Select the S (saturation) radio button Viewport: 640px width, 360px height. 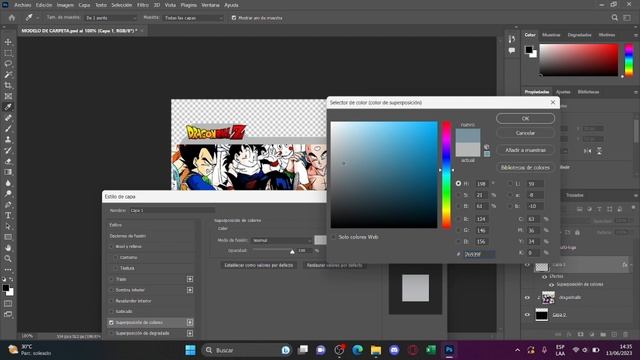coord(458,195)
